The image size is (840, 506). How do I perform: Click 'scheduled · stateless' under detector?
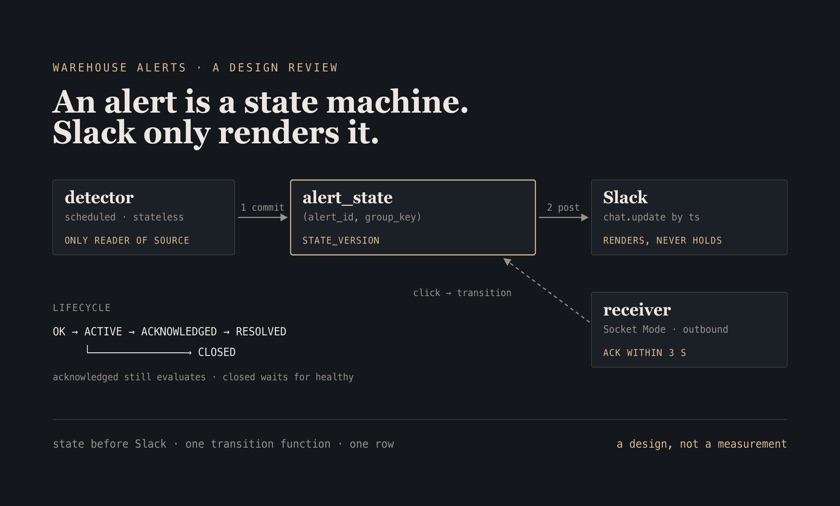[x=124, y=217]
